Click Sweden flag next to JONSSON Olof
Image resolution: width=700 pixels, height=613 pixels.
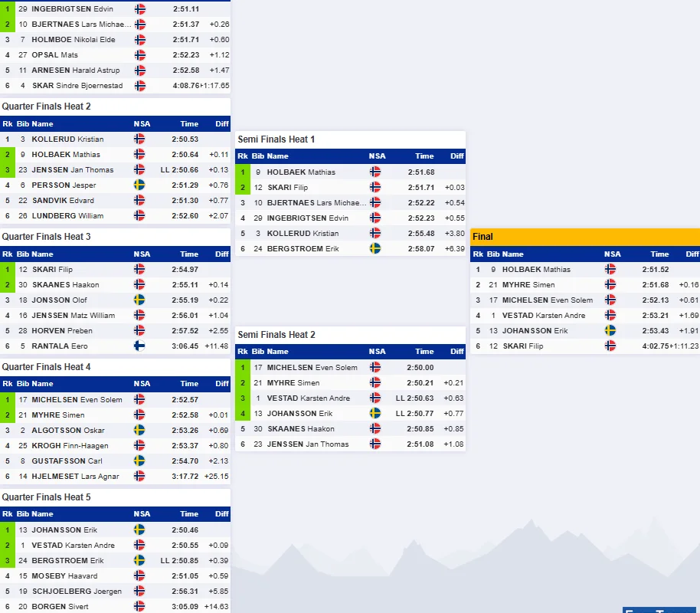[x=139, y=300]
